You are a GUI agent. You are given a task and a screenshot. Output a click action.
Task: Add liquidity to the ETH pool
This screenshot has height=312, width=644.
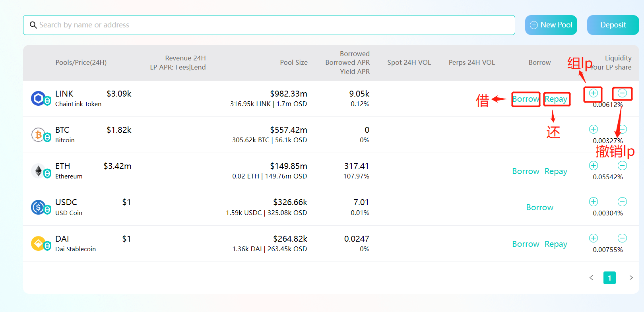click(x=593, y=165)
